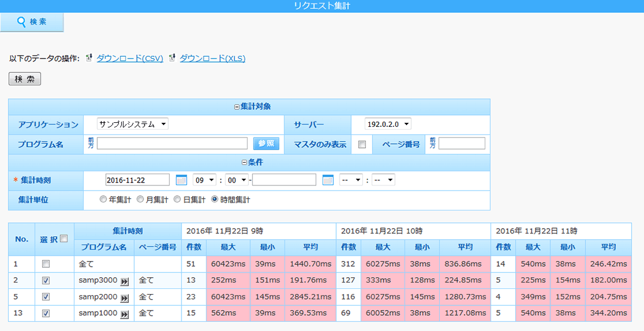Click the 2016年 11月22日 10時 column header
This screenshot has height=331, width=644.
(413, 232)
